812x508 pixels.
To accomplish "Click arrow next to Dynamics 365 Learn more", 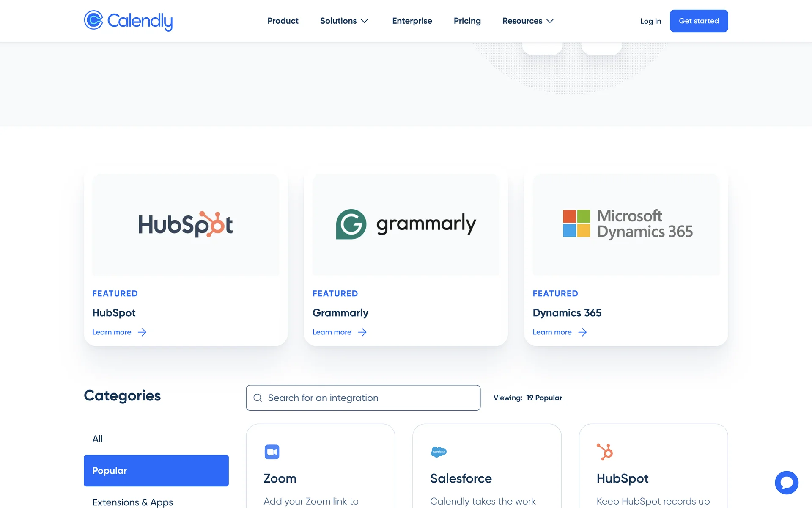I will pos(582,332).
